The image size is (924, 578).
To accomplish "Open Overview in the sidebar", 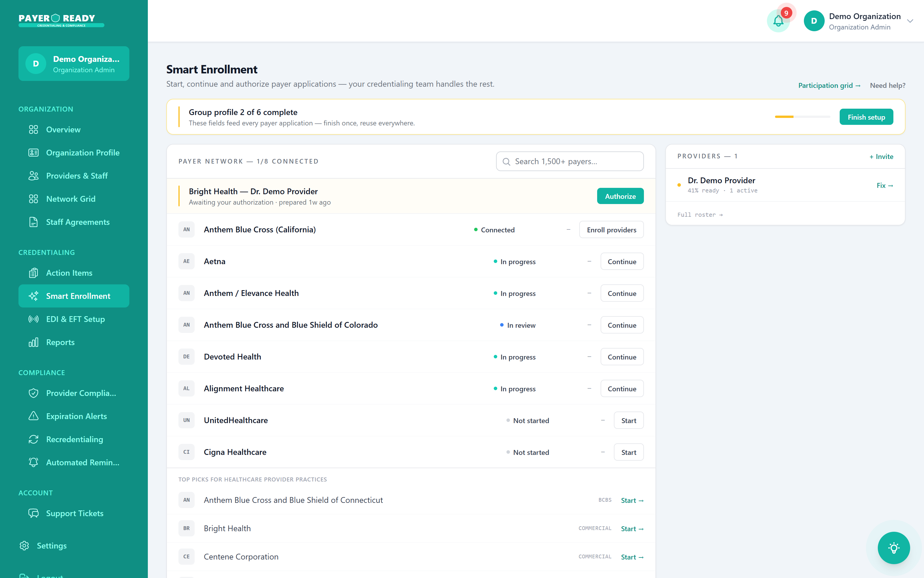I will pyautogui.click(x=74, y=129).
